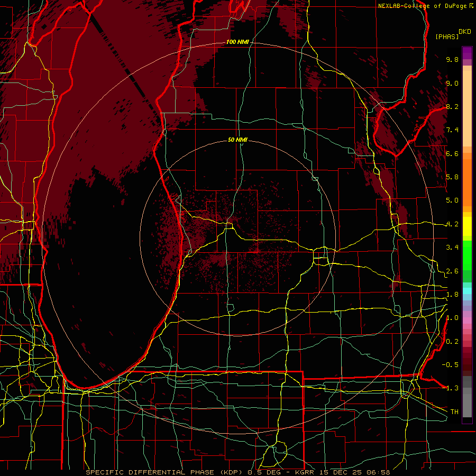
Task: Click the 3.4 scale value
Action: (452, 248)
